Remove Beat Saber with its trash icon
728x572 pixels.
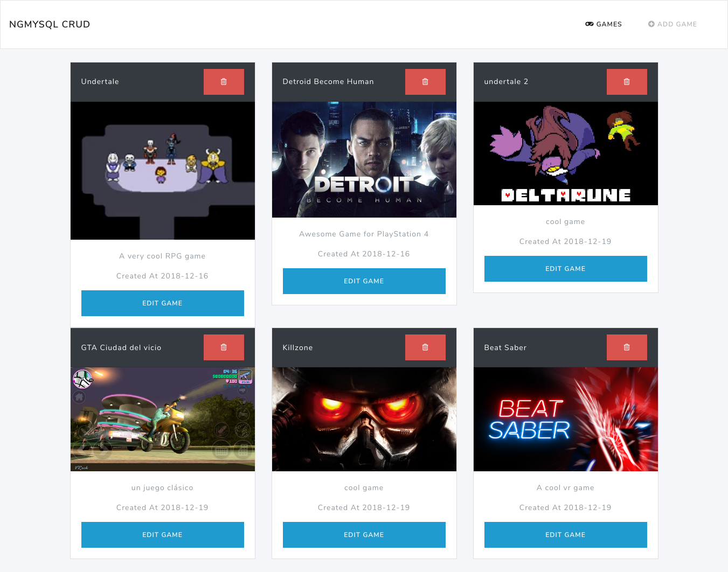627,347
